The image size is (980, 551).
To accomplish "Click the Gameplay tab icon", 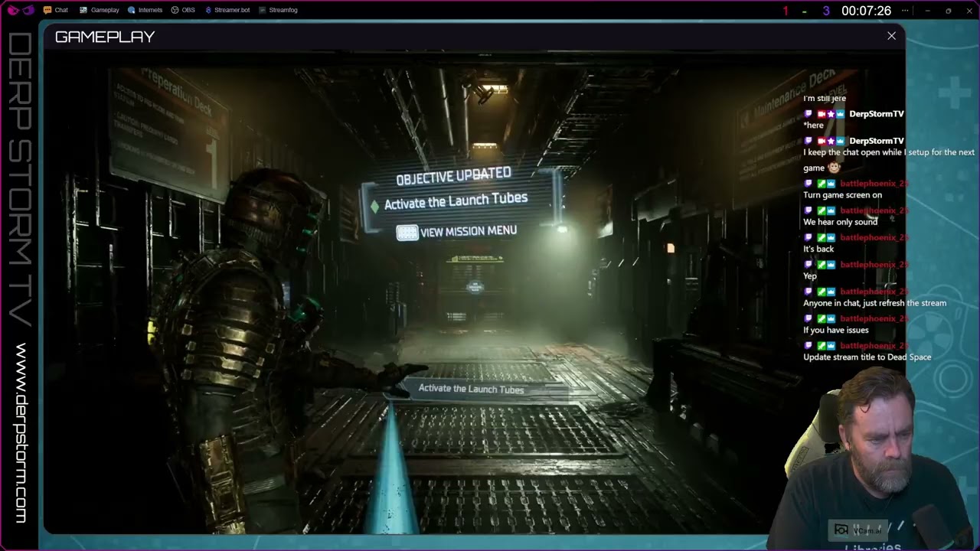I will point(83,10).
